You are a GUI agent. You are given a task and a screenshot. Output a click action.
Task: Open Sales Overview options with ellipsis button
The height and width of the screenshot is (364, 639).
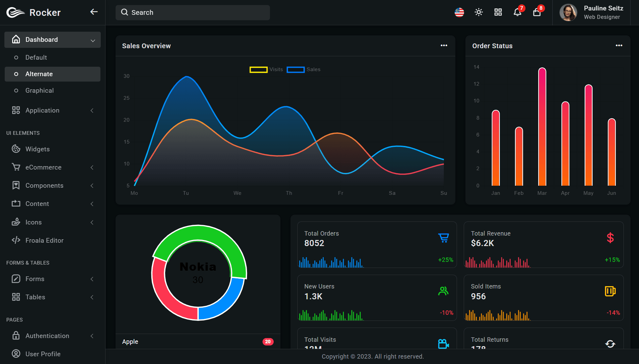point(444,45)
